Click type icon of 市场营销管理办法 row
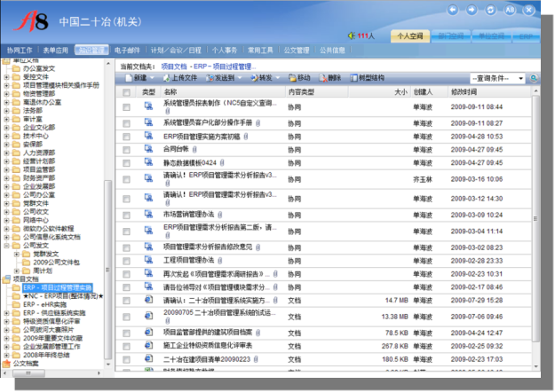This screenshot has width=555, height=392. 148,215
